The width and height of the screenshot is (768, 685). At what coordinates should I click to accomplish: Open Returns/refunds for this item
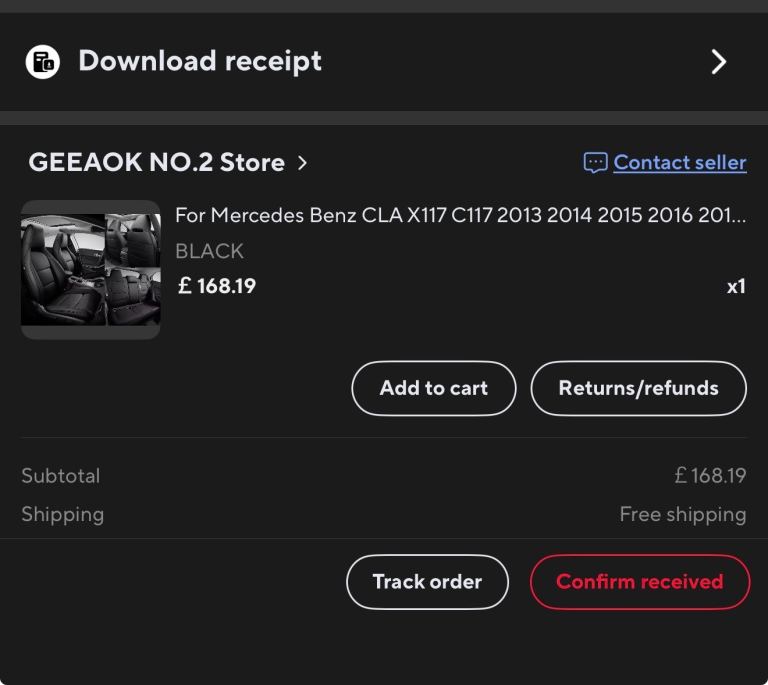(x=638, y=388)
